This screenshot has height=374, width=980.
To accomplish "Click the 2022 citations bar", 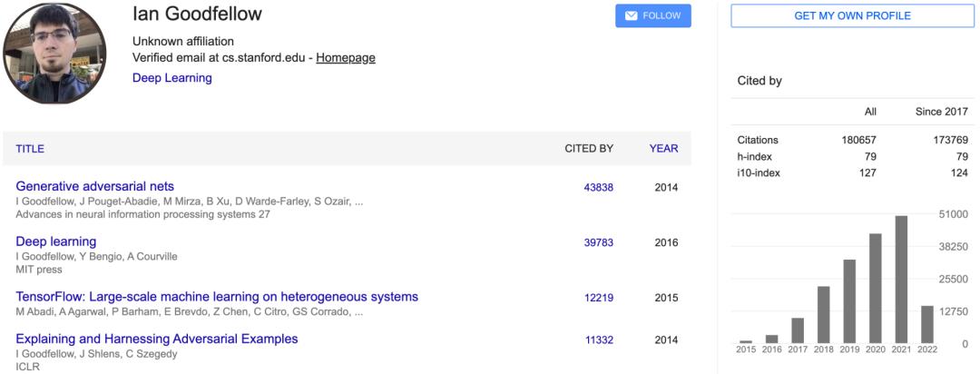I will click(927, 324).
